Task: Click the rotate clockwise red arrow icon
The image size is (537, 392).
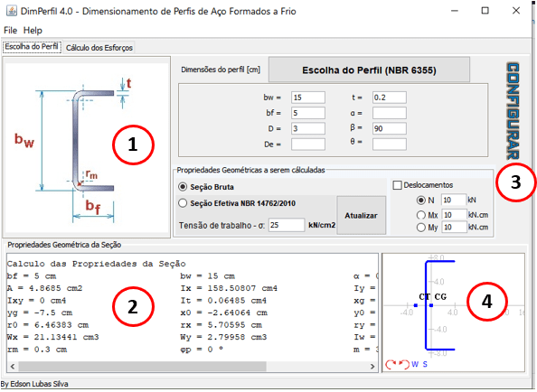Action: pos(391,364)
